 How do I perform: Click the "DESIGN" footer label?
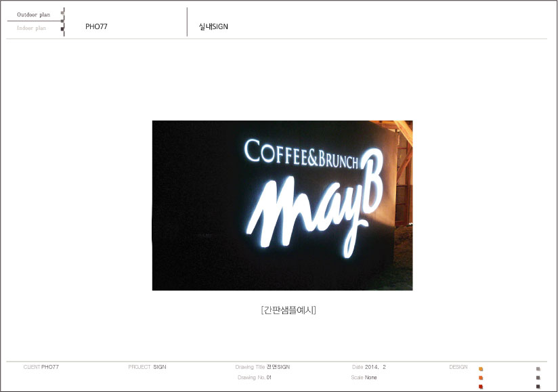coord(458,367)
